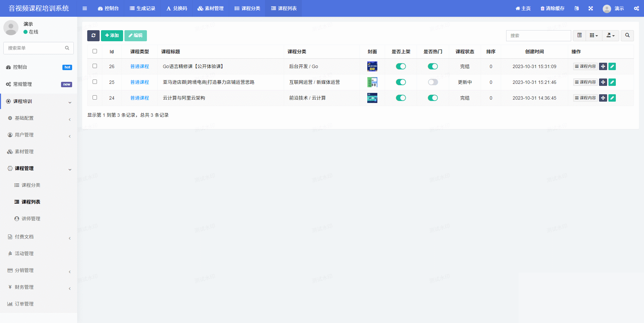Switch to the 兑换码 top tab
644x323 pixels.
(177, 8)
